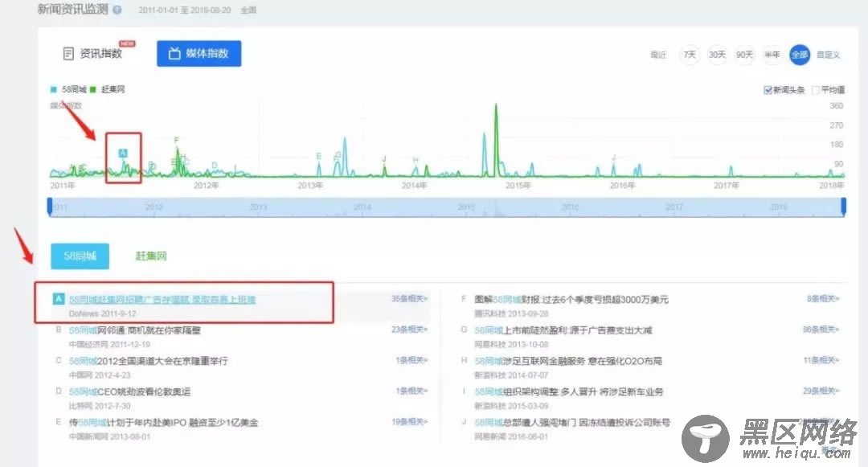The height and width of the screenshot is (467, 868).
Task: Open headline 58同城CEO姚劲波看伦敦奥运
Action: (129, 391)
